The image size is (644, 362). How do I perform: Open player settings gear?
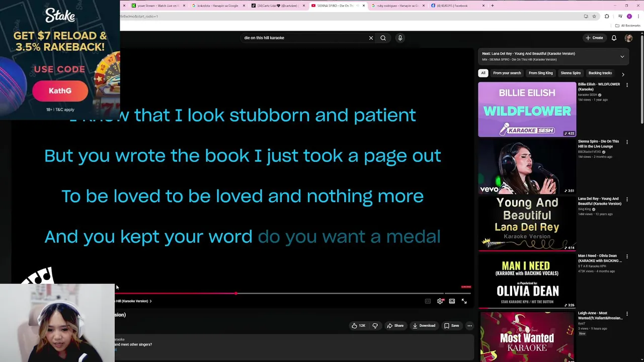[x=440, y=301]
